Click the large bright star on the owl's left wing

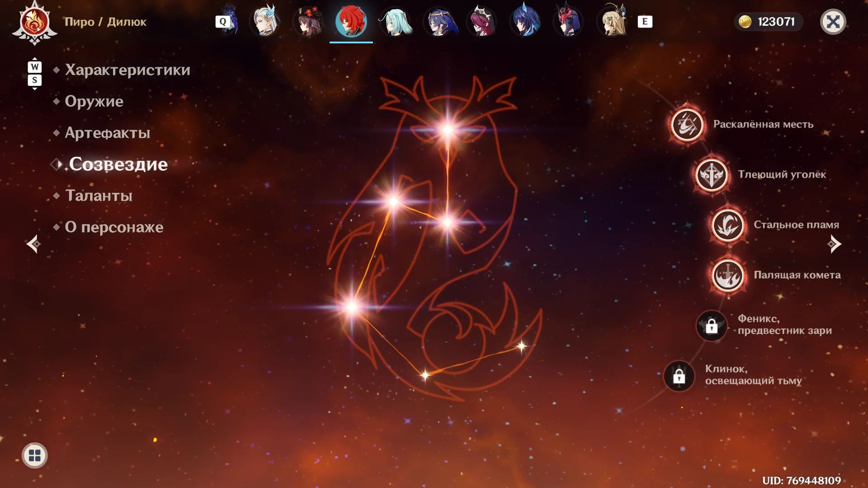[352, 307]
